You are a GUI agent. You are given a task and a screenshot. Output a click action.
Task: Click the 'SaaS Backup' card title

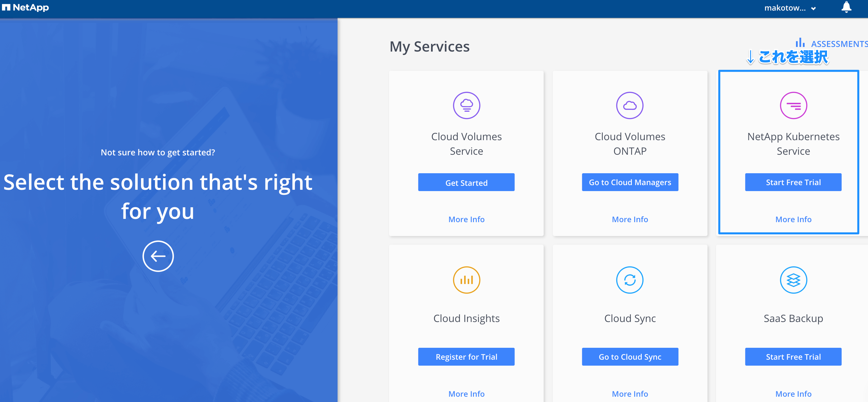pyautogui.click(x=793, y=318)
